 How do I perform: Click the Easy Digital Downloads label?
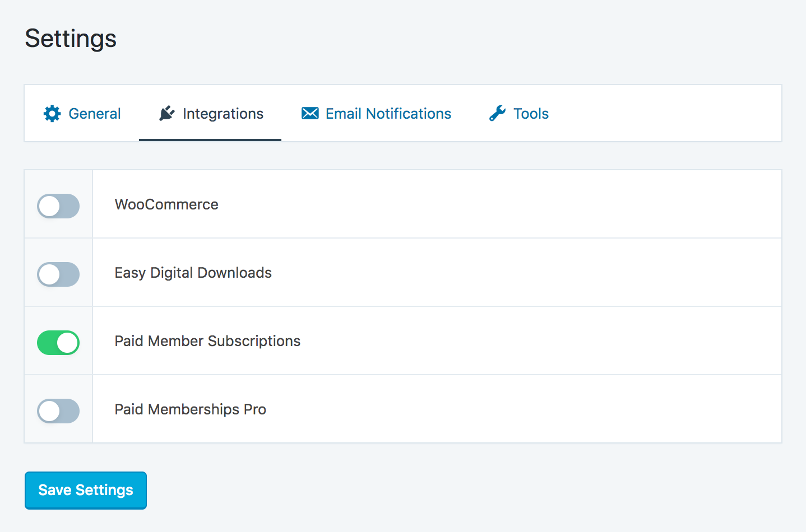[x=193, y=273]
